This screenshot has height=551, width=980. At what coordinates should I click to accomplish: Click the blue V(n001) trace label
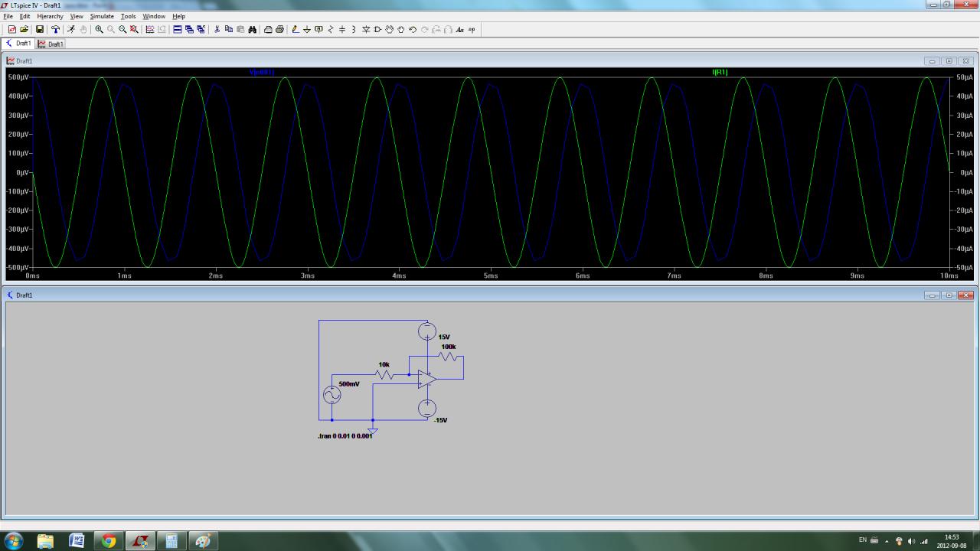tap(261, 72)
